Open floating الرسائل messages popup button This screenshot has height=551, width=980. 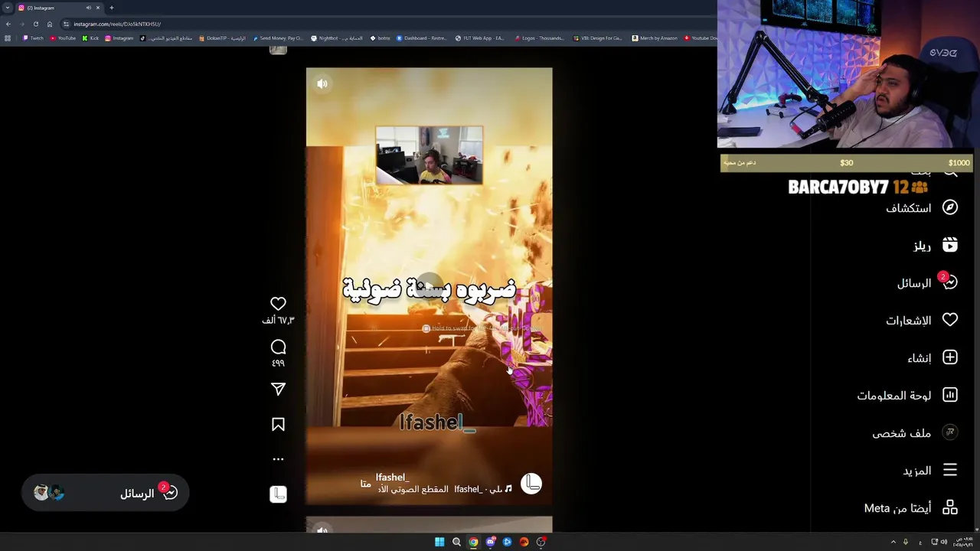[106, 493]
